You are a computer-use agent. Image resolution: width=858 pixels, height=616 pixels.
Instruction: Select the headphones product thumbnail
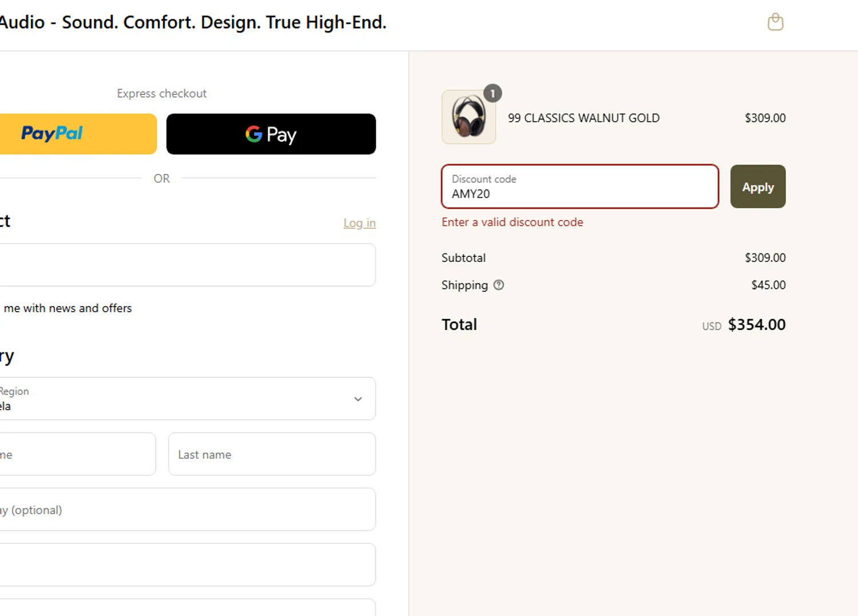(x=468, y=117)
